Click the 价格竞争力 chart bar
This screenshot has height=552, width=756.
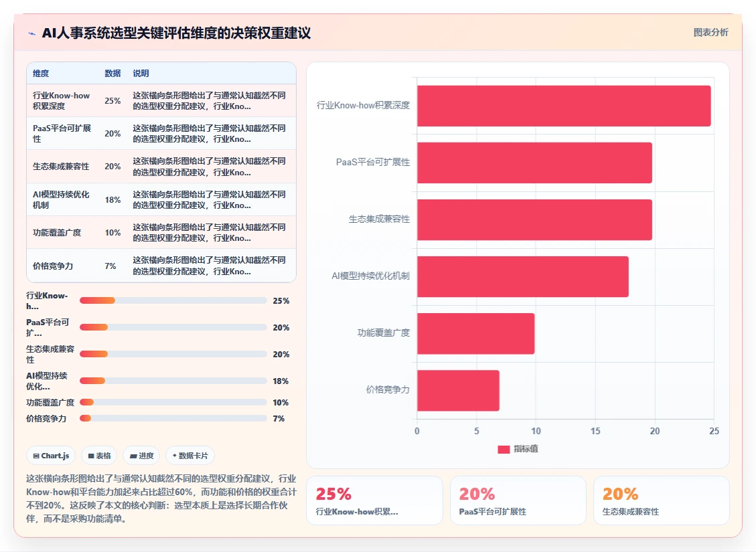(x=458, y=390)
